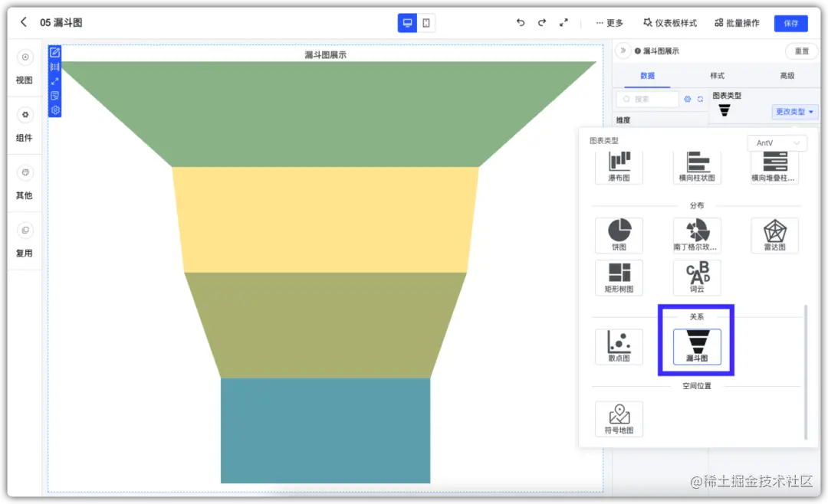The height and width of the screenshot is (504, 828).
Task: Click the olive funnel segment
Action: 325,325
